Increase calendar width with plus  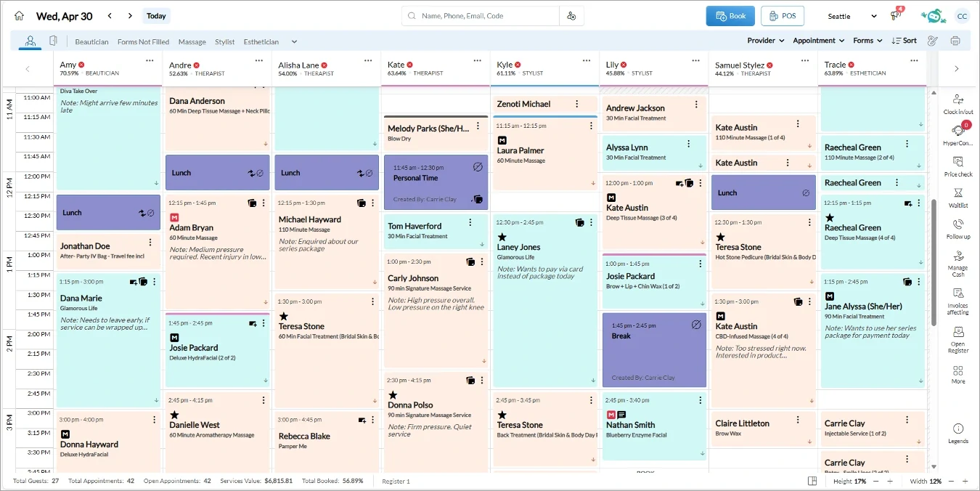point(965,481)
